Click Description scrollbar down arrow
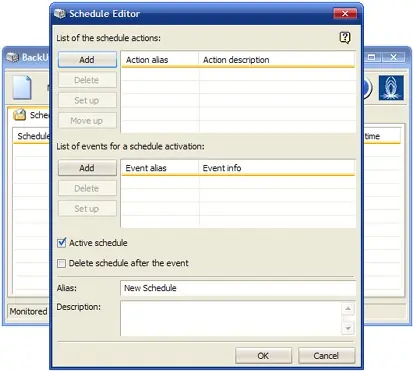 (x=348, y=328)
